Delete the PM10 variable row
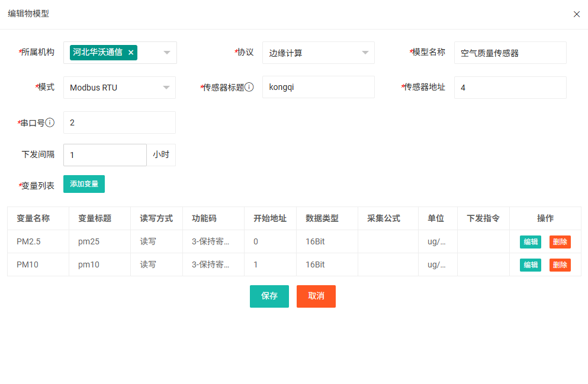 tap(560, 265)
